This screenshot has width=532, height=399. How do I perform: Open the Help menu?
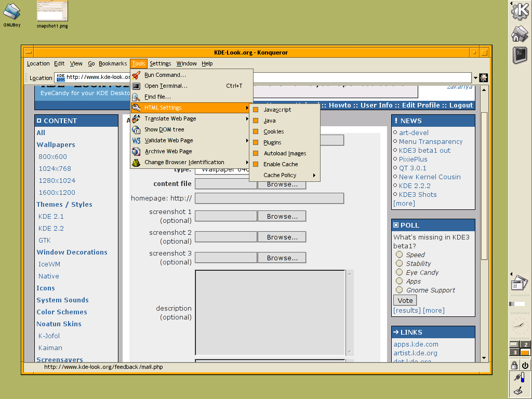click(207, 63)
